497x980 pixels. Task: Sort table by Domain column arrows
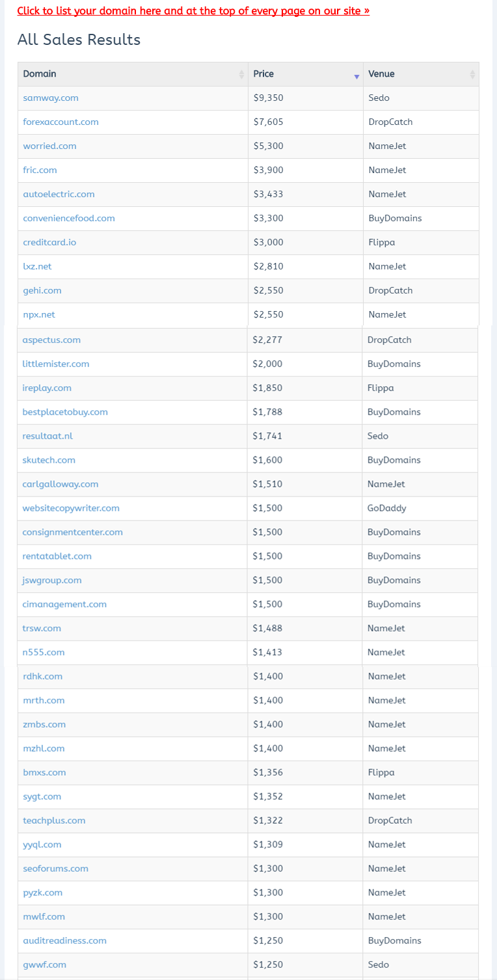click(x=242, y=74)
